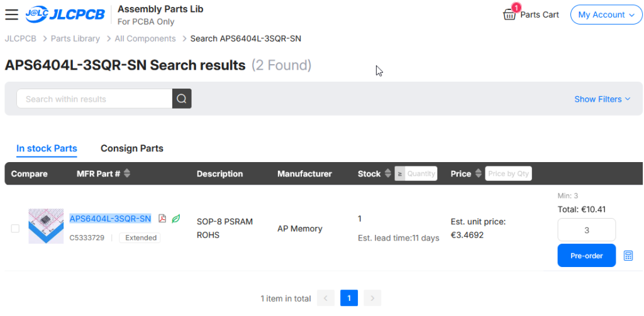644x316 pixels.
Task: Open the PDF datasheet icon for APS6404L-3SQR-SN
Action: 162,219
